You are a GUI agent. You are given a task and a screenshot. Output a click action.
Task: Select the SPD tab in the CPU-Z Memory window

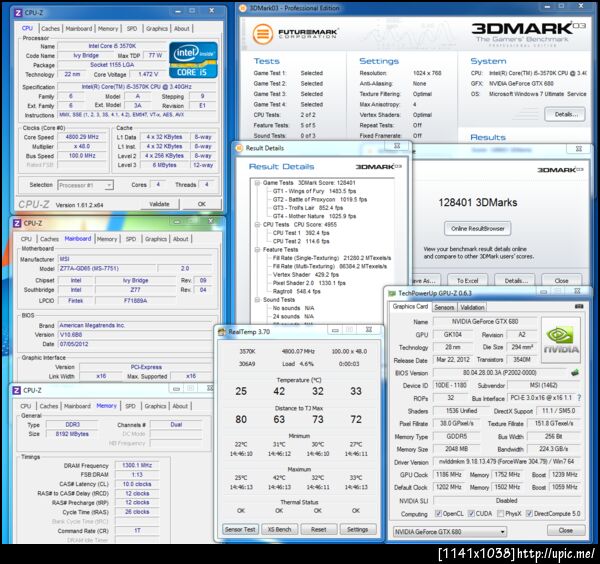coord(130,406)
